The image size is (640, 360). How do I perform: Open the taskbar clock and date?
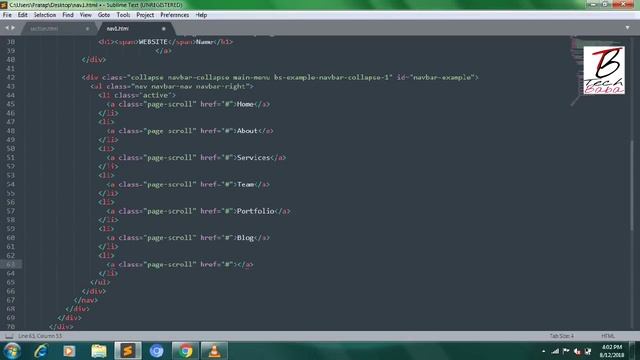pos(612,351)
